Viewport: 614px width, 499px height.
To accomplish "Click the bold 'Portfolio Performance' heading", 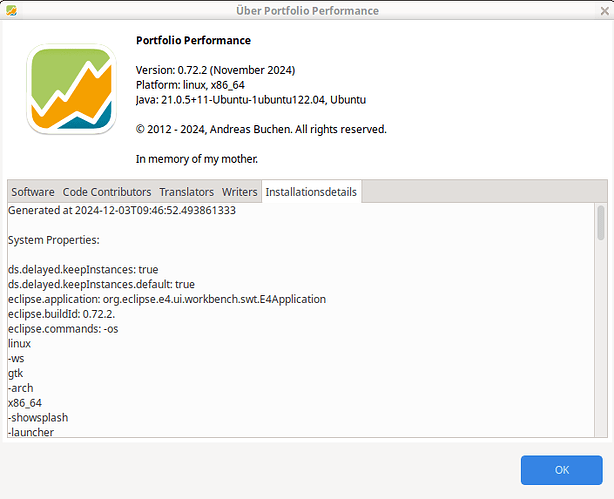I will 193,40.
